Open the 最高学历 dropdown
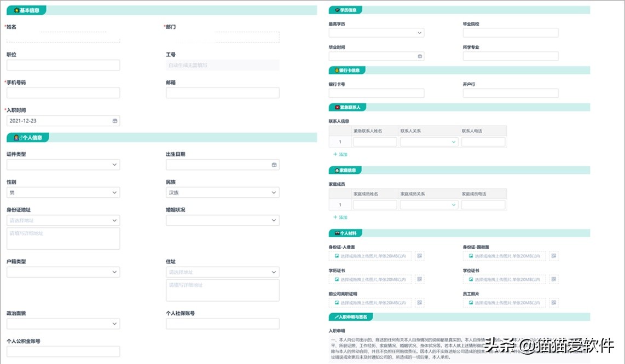 point(377,33)
